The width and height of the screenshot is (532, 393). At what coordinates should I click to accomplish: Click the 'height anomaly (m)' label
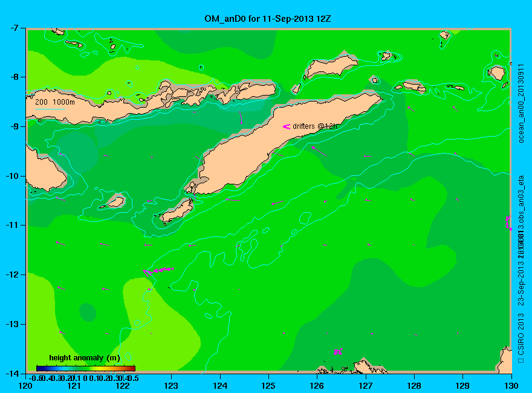[84, 358]
